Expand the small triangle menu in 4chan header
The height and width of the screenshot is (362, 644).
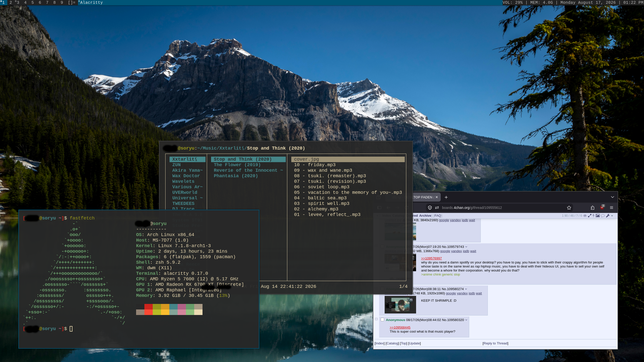point(612,216)
